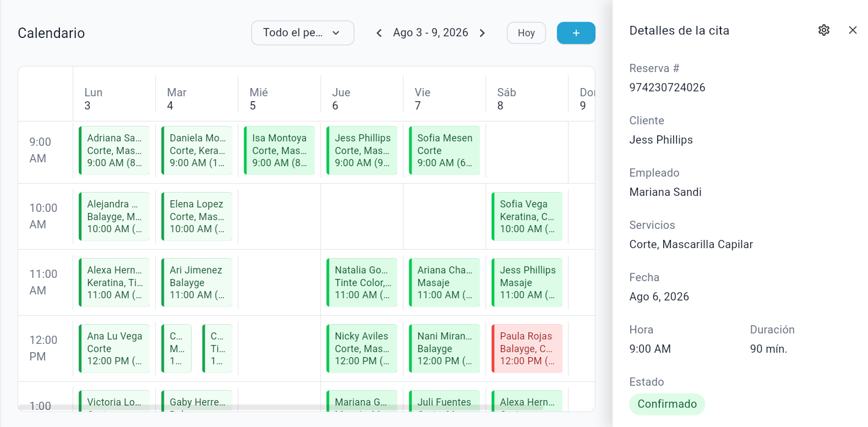Viewport: 868px width, 427px height.
Task: Go to next week arrow
Action: coord(482,33)
